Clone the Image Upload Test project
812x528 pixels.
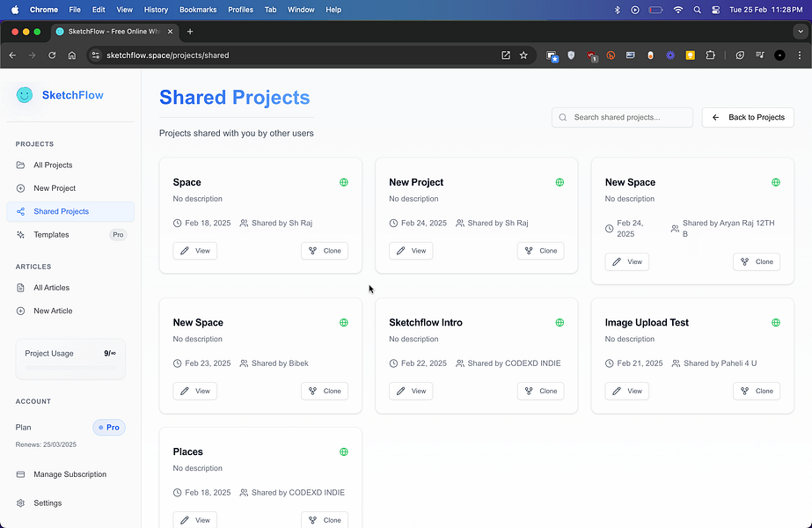[757, 391]
